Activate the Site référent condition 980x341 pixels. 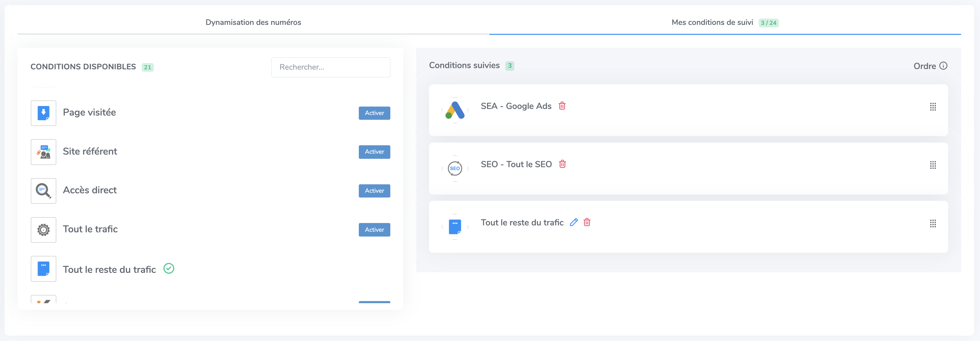point(374,152)
